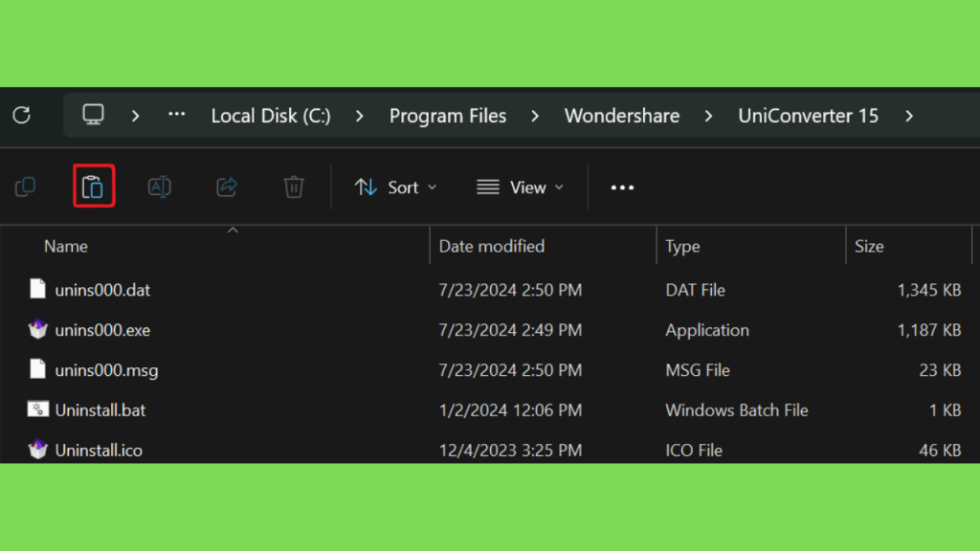Image resolution: width=980 pixels, height=551 pixels.
Task: Click the 12/4/2023 3:25 PM date cell
Action: [x=510, y=450]
